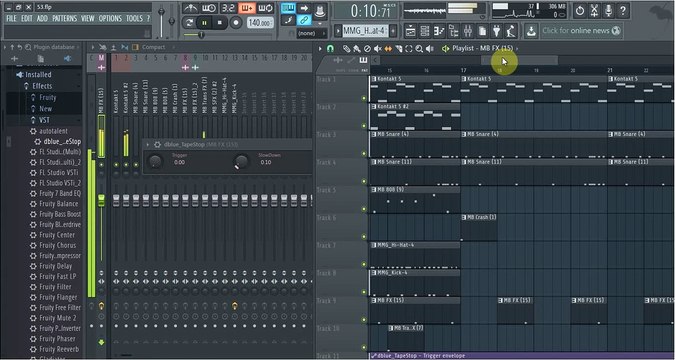Open the playlist options menu arrow
This screenshot has height=360, width=675.
[x=320, y=49]
